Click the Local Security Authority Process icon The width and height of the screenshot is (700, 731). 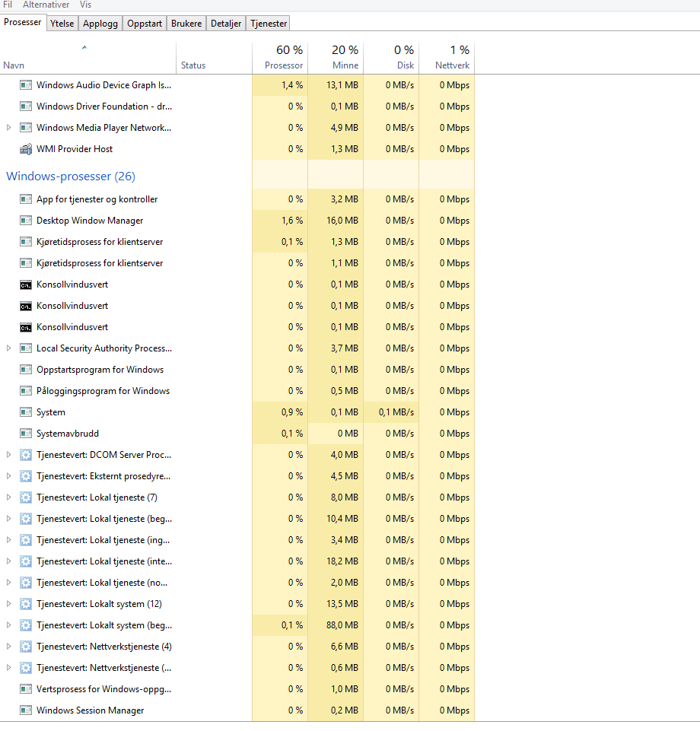pos(26,348)
